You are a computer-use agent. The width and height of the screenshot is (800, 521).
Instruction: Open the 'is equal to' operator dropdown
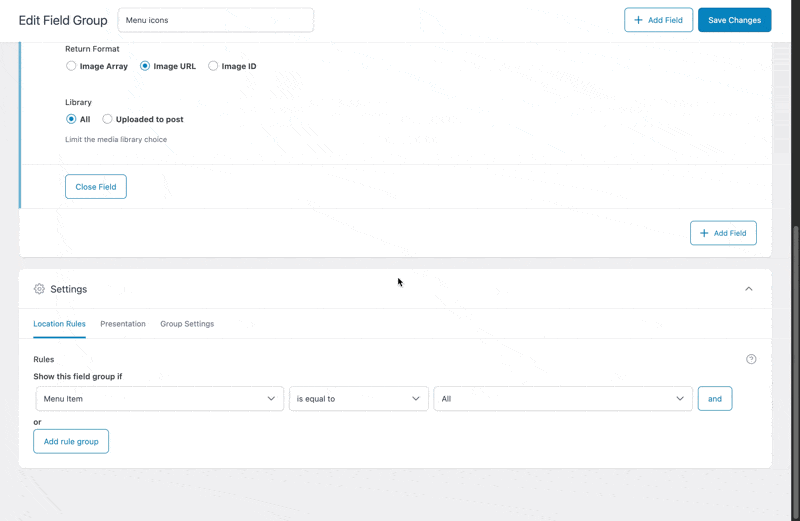[x=358, y=398]
